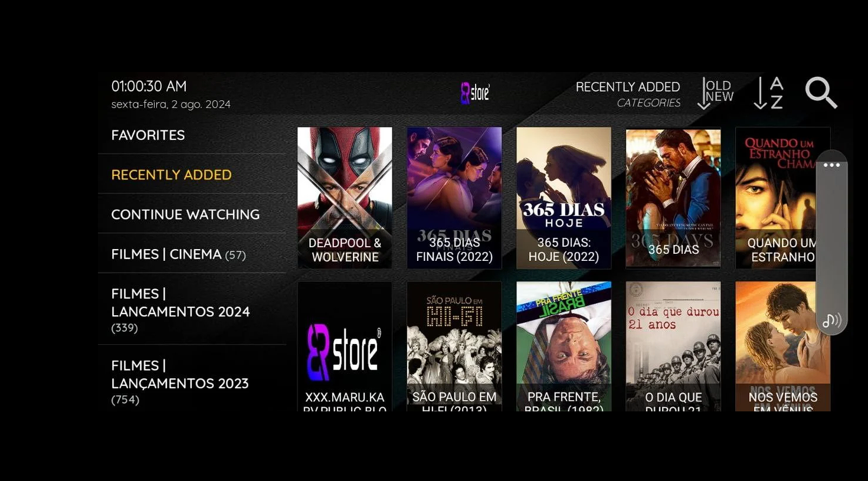The width and height of the screenshot is (868, 481).
Task: Open the Favorites category
Action: coord(148,135)
